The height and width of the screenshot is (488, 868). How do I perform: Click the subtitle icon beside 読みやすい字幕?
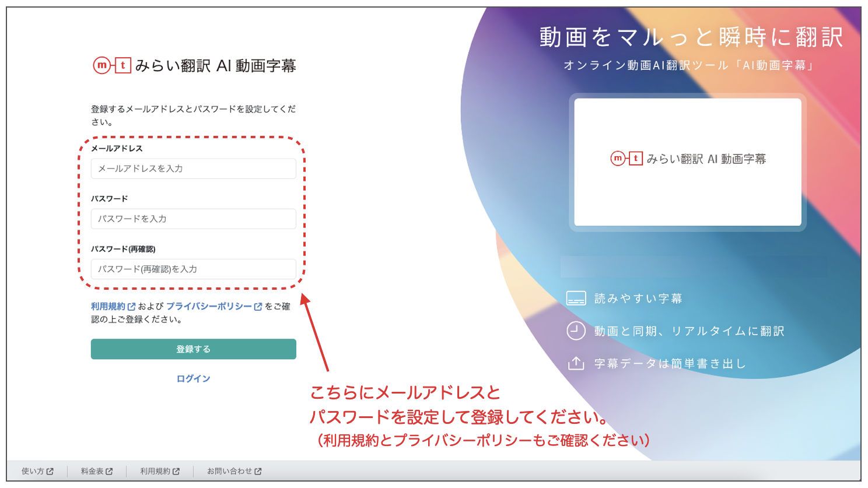(x=576, y=299)
